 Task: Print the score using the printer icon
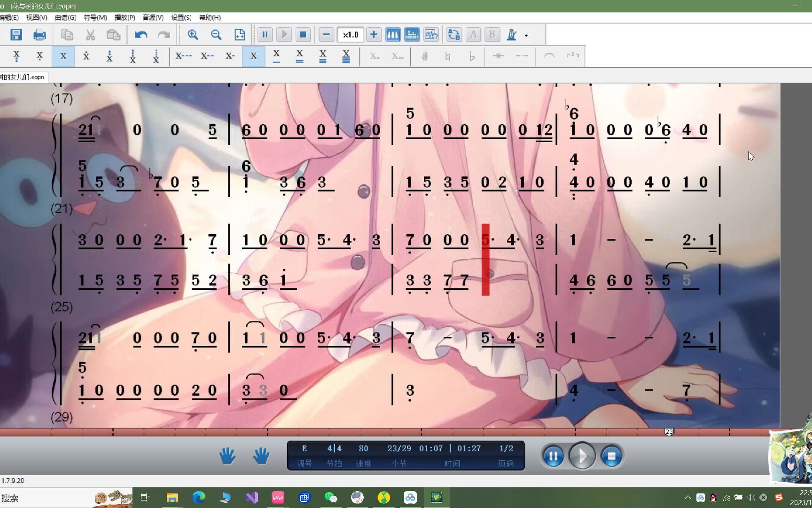point(39,35)
